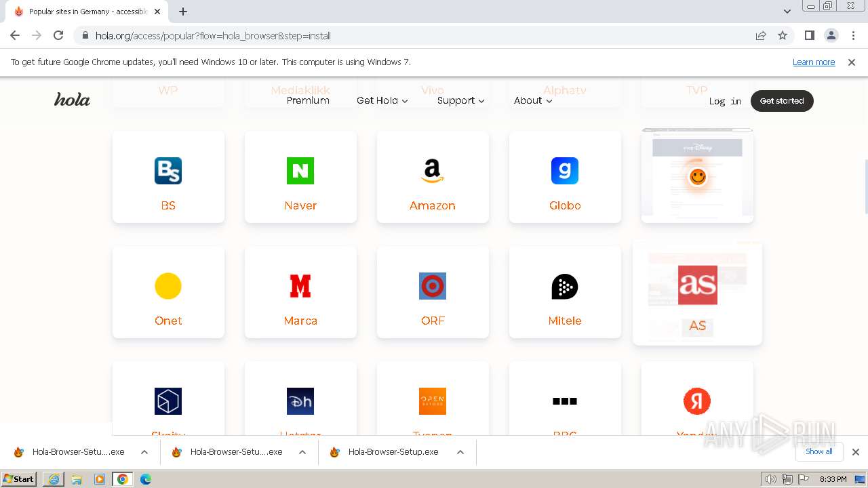Image resolution: width=868 pixels, height=488 pixels.
Task: Open a new browser tab
Action: [x=183, y=12]
